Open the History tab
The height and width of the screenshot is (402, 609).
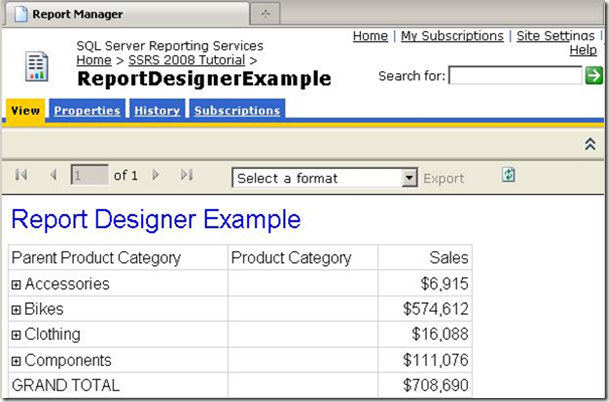point(157,111)
